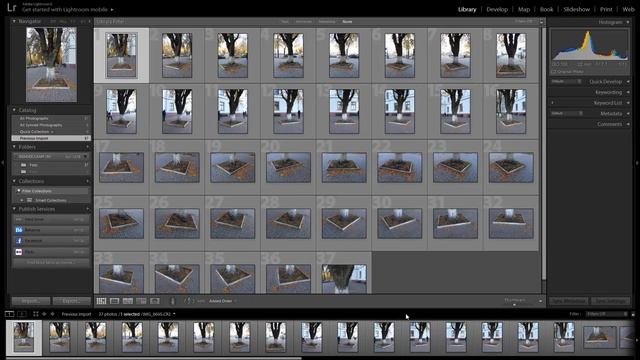This screenshot has width=640, height=360.
Task: Switch to Loupe view in the toolbar
Action: (115, 301)
